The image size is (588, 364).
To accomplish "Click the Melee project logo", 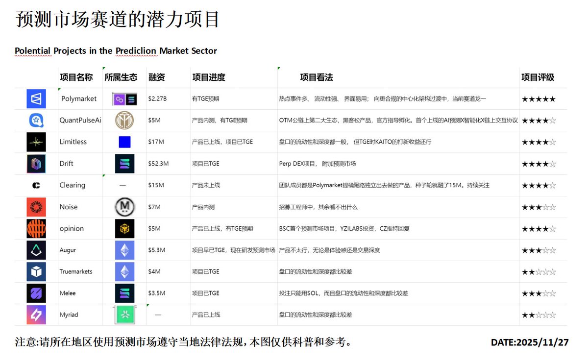I will 36,293.
